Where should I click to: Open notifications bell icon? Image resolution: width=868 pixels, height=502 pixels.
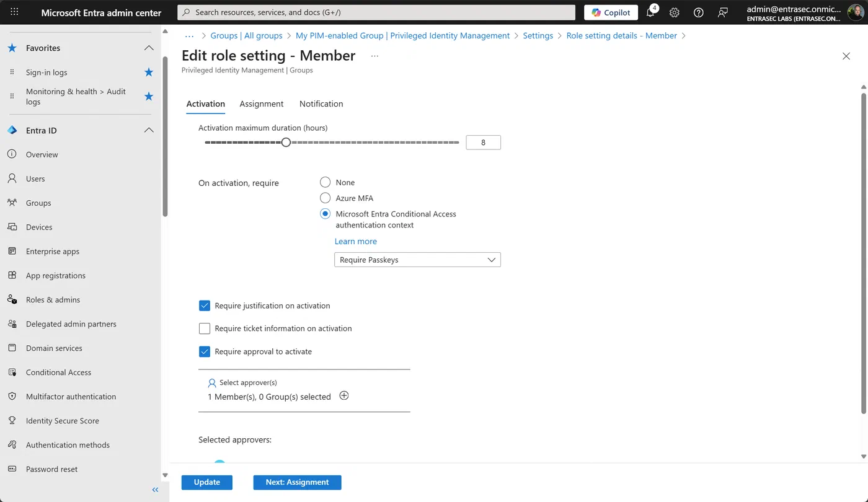pos(650,12)
